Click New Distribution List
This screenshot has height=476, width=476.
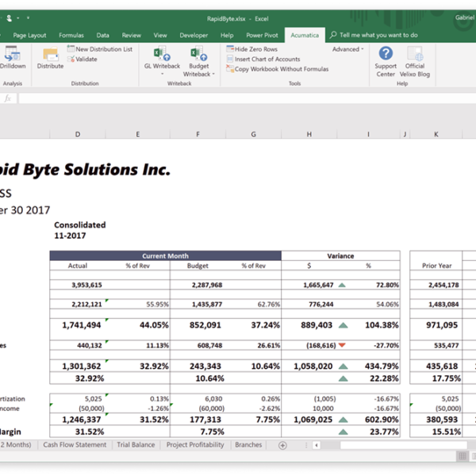click(100, 49)
